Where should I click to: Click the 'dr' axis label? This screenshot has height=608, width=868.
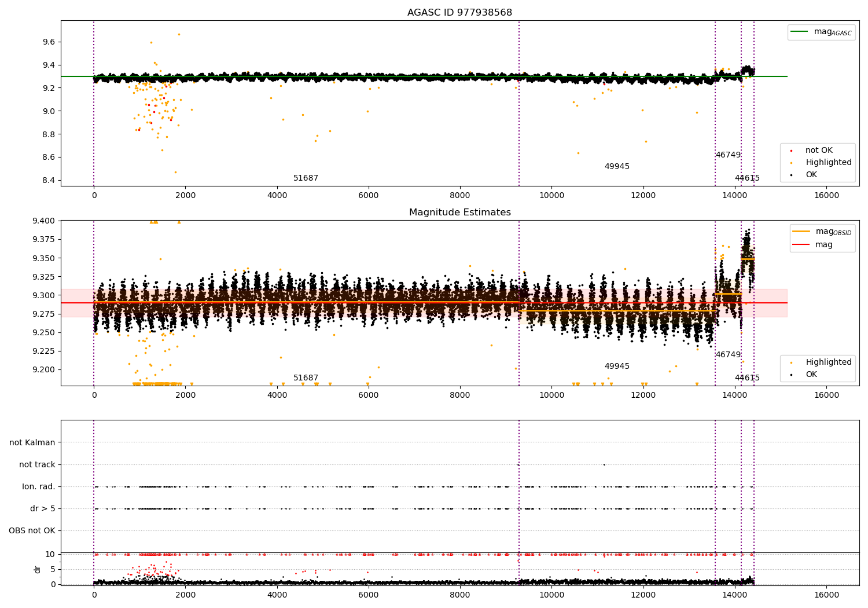(x=38, y=569)
